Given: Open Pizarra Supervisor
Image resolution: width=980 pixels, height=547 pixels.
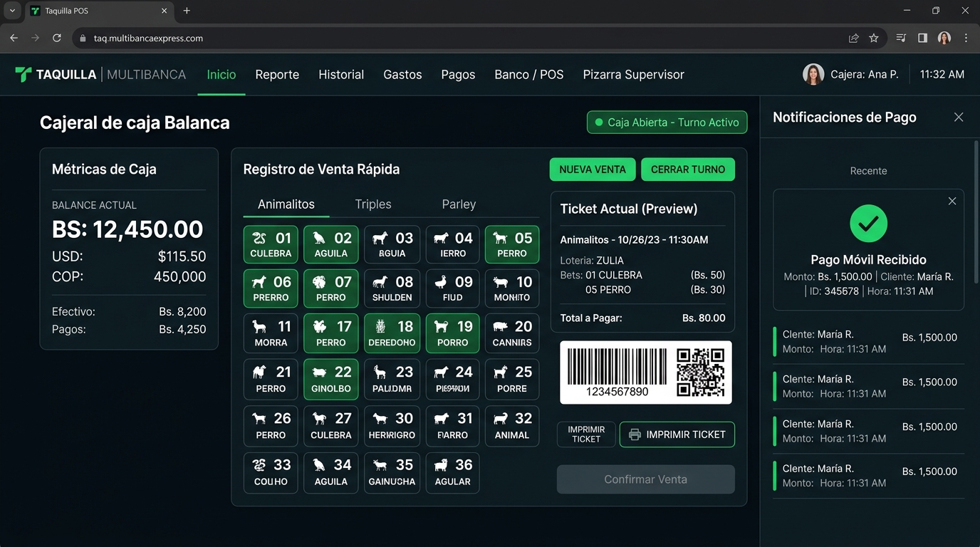Looking at the screenshot, I should pyautogui.click(x=634, y=75).
